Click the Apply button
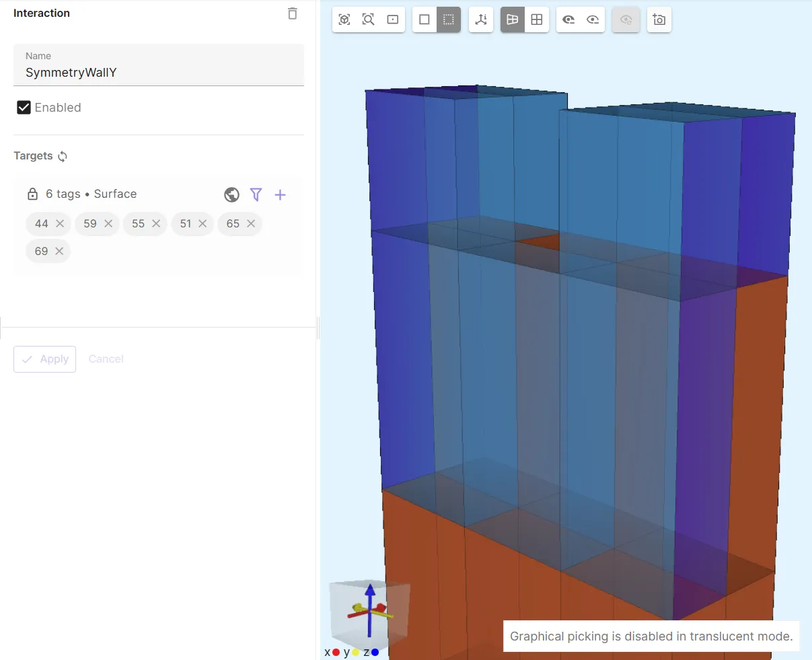This screenshot has height=660, width=812. tap(45, 359)
